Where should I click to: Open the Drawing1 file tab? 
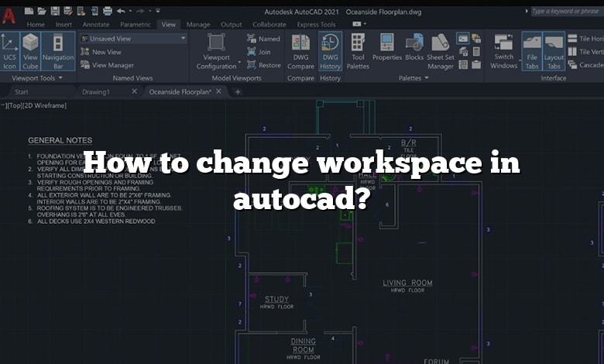pos(96,91)
